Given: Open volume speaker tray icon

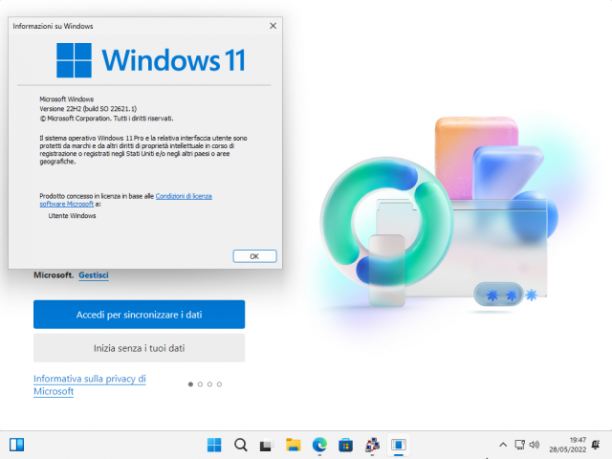Looking at the screenshot, I should [534, 445].
